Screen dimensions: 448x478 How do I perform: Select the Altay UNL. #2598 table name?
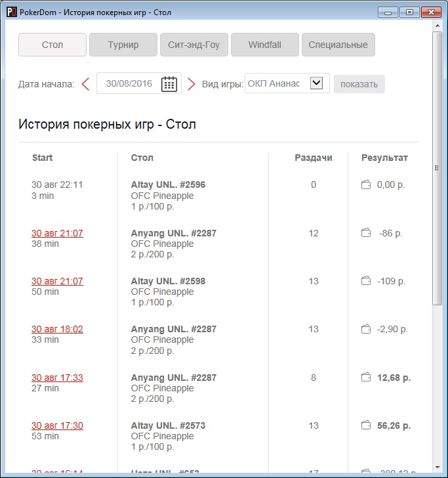[168, 281]
